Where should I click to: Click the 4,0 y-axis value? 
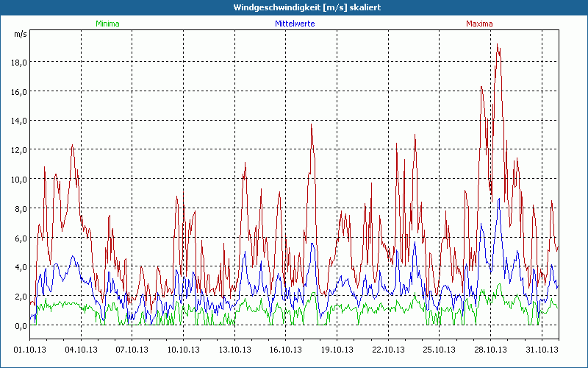(x=22, y=267)
